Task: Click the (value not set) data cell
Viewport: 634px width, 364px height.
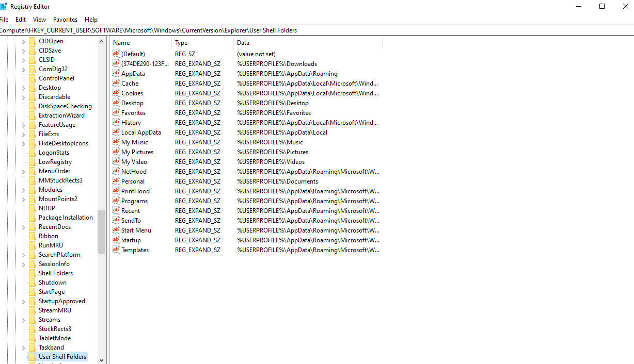Action: (x=256, y=54)
